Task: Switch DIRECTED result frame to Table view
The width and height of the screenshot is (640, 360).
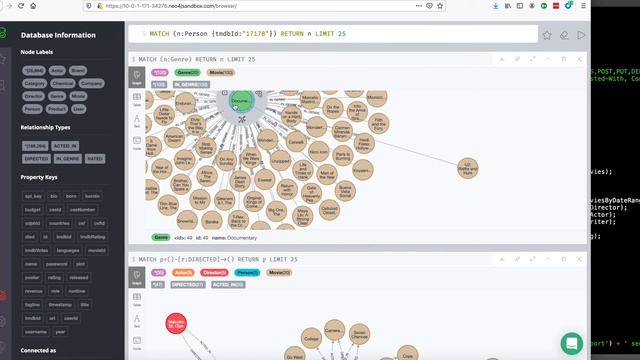Action: [x=137, y=300]
